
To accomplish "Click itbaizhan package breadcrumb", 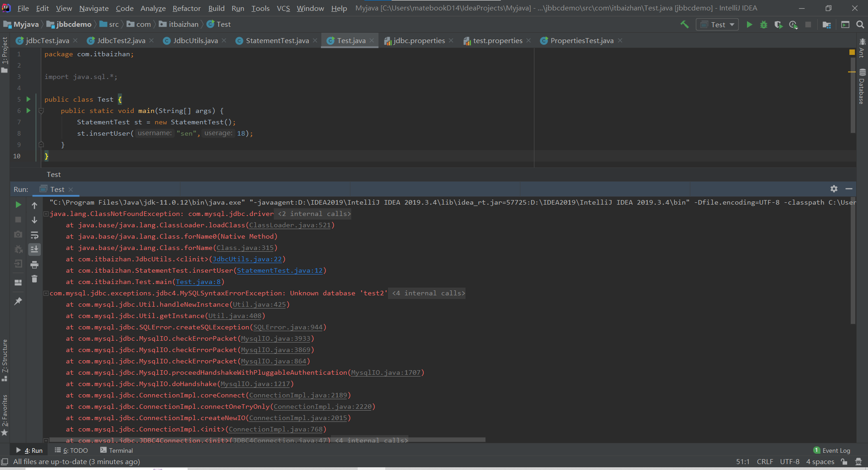I will (x=179, y=24).
